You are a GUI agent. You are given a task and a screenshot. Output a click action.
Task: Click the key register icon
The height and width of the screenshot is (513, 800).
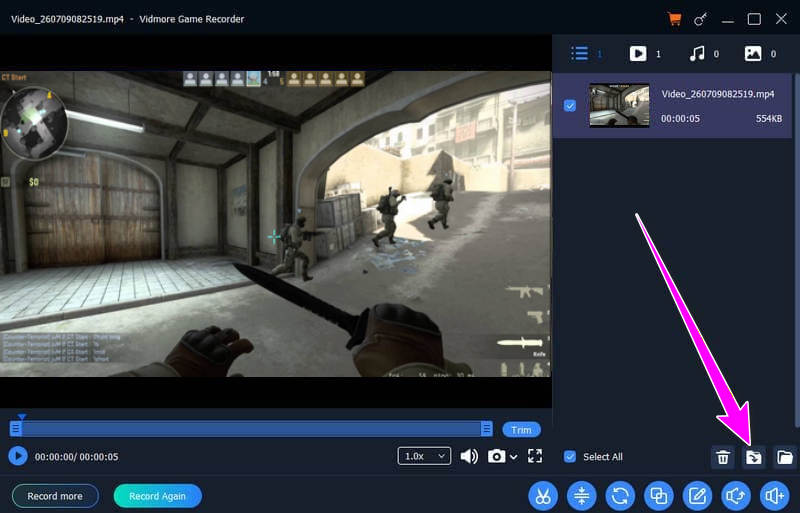[701, 19]
